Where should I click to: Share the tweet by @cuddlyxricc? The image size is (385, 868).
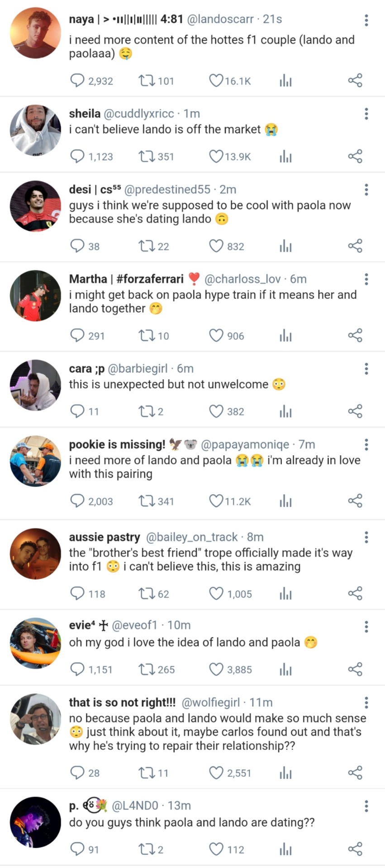tap(355, 156)
